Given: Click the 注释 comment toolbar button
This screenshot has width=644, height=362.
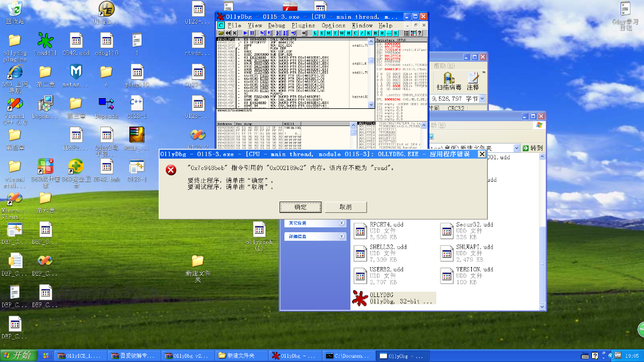Looking at the screenshot, I should click(473, 81).
